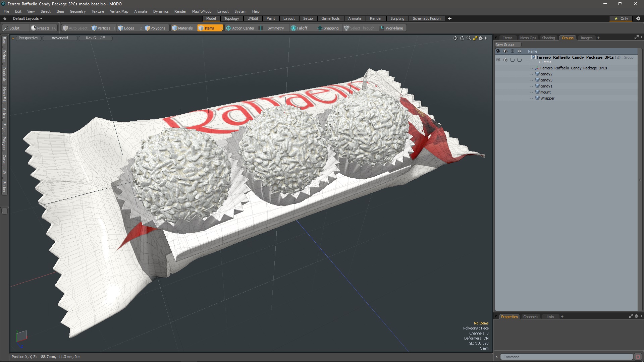Open the viewport settings gear
This screenshot has width=644, height=362.
point(481,38)
